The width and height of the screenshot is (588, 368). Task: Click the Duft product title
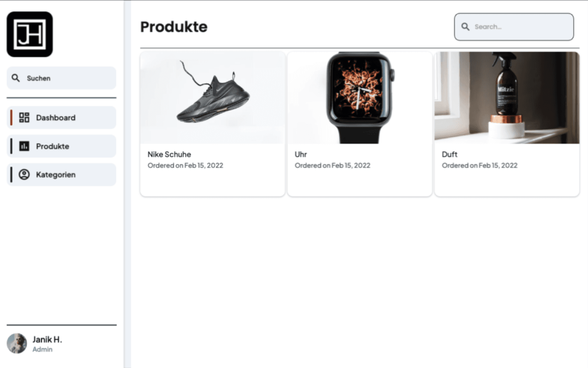449,154
